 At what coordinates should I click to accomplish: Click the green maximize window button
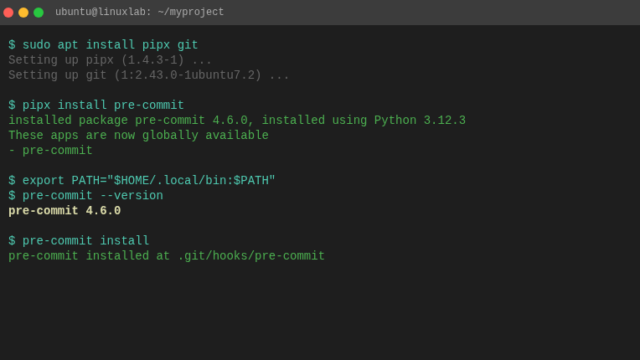(x=38, y=12)
